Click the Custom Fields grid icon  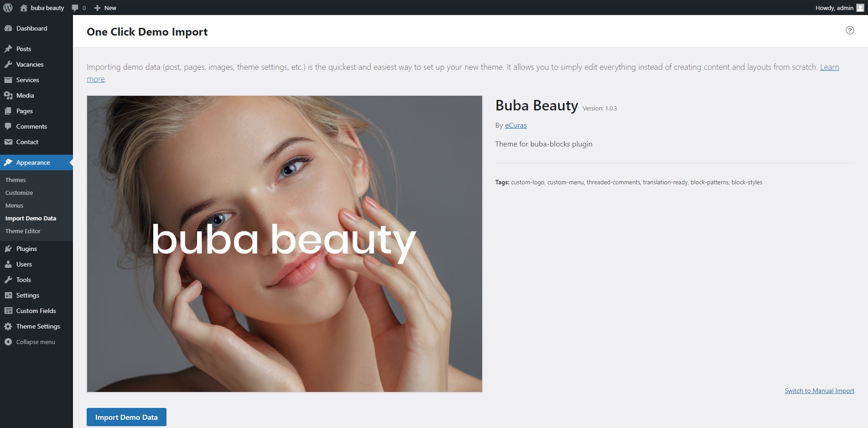tap(8, 311)
